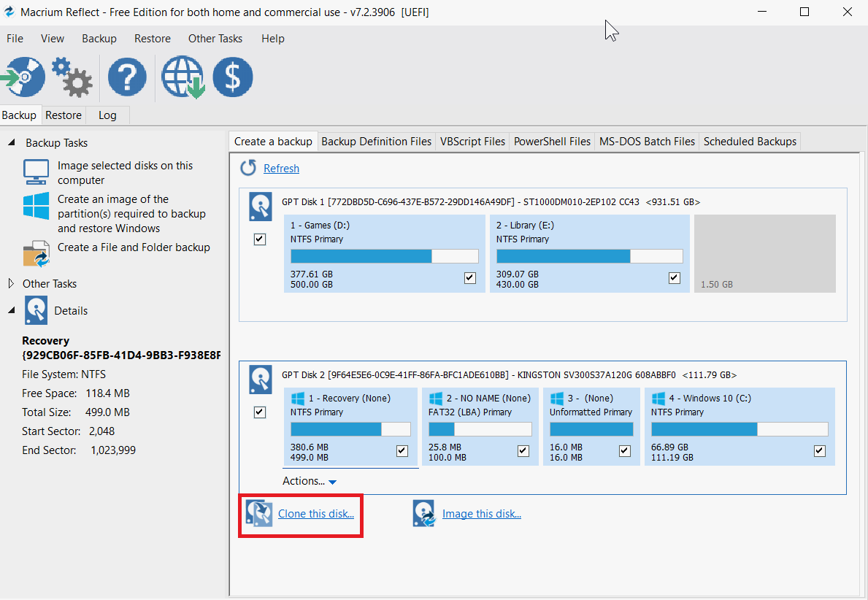
Task: Click Image selected disks on this computer
Action: tap(125, 173)
